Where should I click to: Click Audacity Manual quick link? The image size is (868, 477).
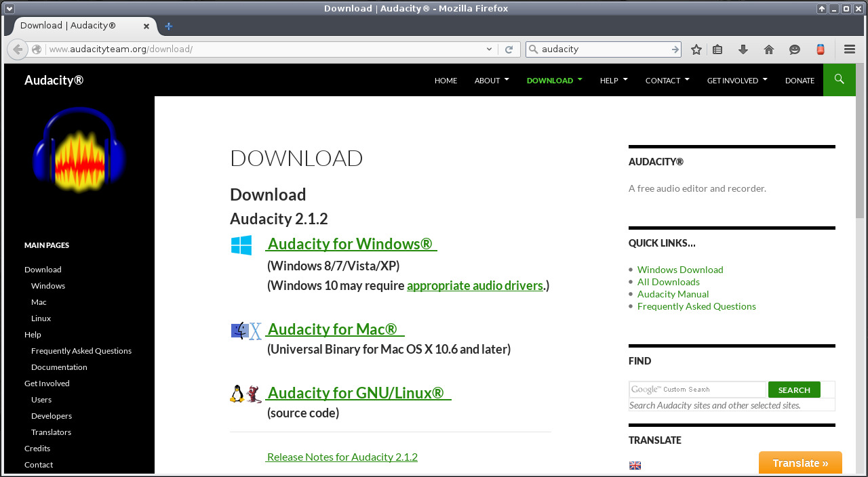click(x=673, y=294)
